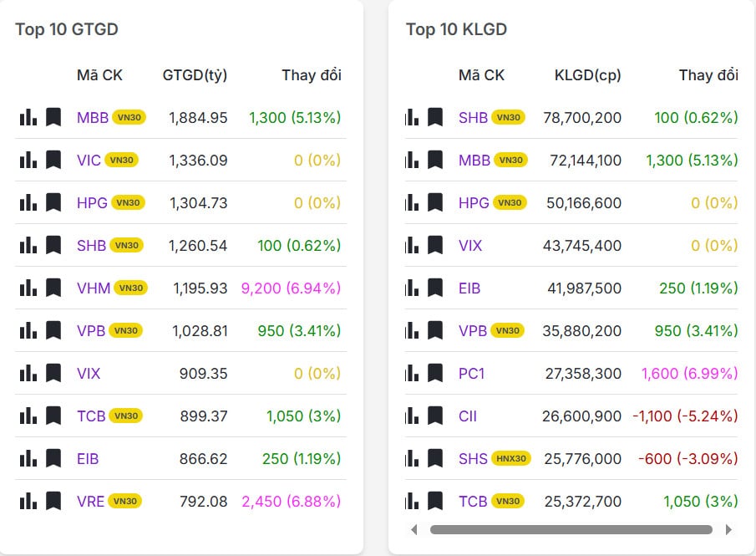This screenshot has width=756, height=556.
Task: Sort by KLGD(cp) column header
Action: [588, 75]
